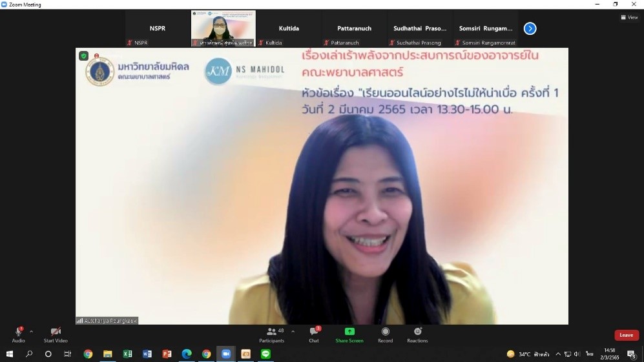Open the network tray icon
The height and width of the screenshot is (362, 644).
[568, 354]
